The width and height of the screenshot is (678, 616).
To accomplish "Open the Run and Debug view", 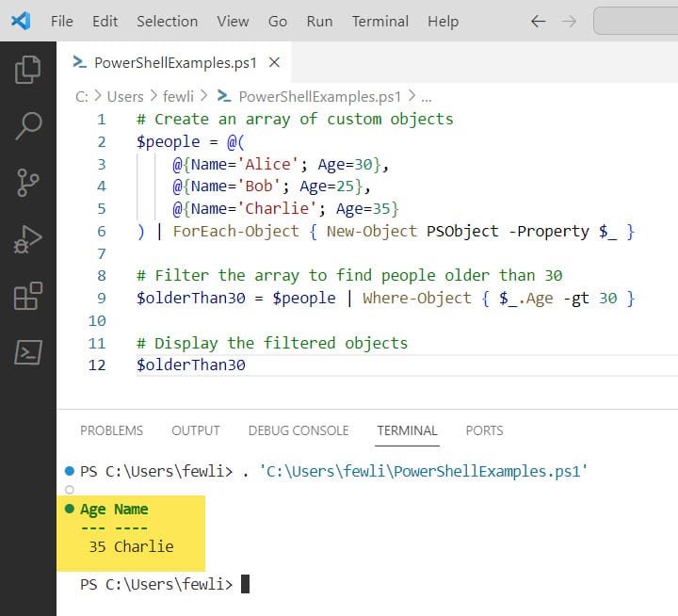I will pos(27,239).
